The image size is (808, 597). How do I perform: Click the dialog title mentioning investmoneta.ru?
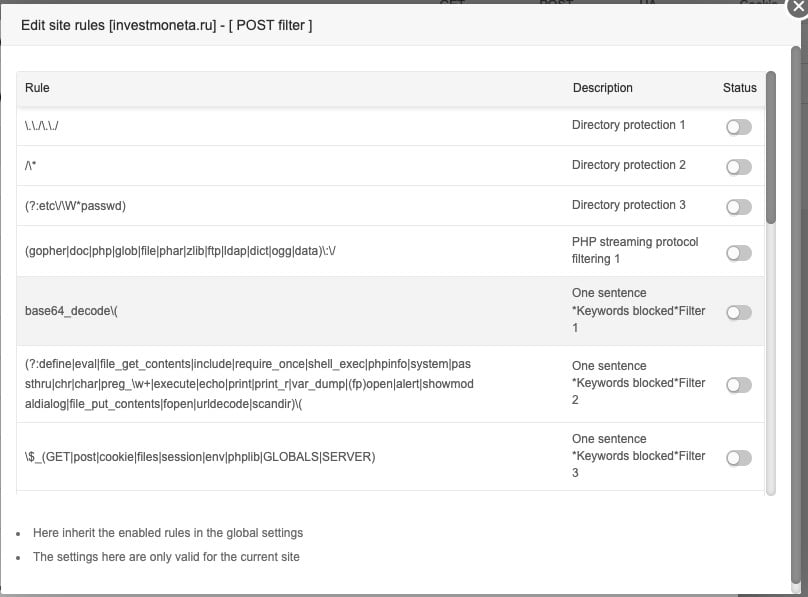point(166,25)
